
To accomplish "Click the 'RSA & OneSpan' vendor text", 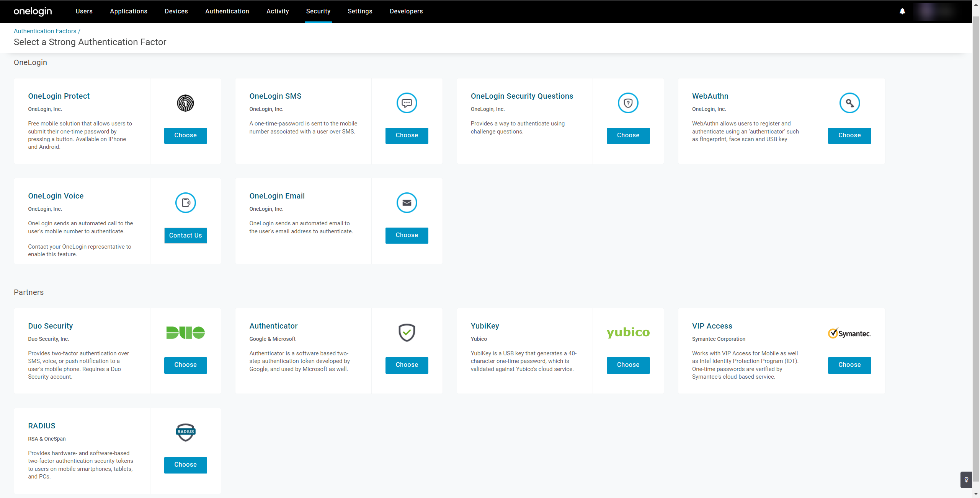I will coord(47,439).
